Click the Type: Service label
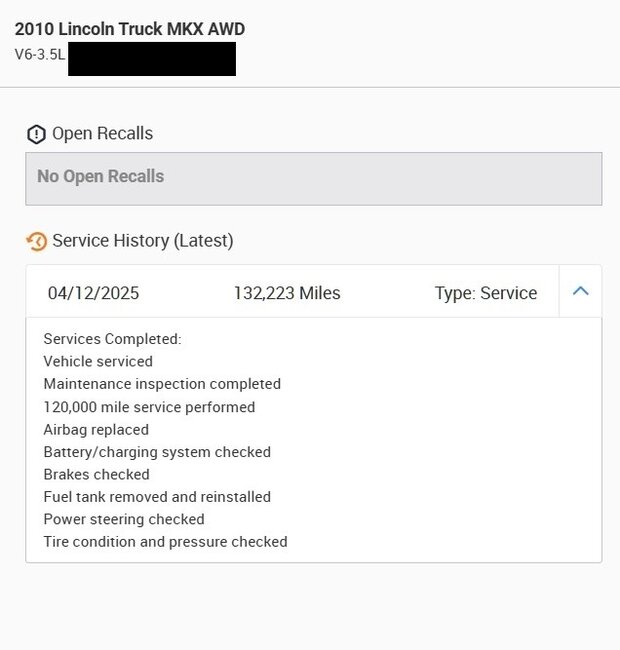Image resolution: width=620 pixels, height=650 pixels. point(486,293)
